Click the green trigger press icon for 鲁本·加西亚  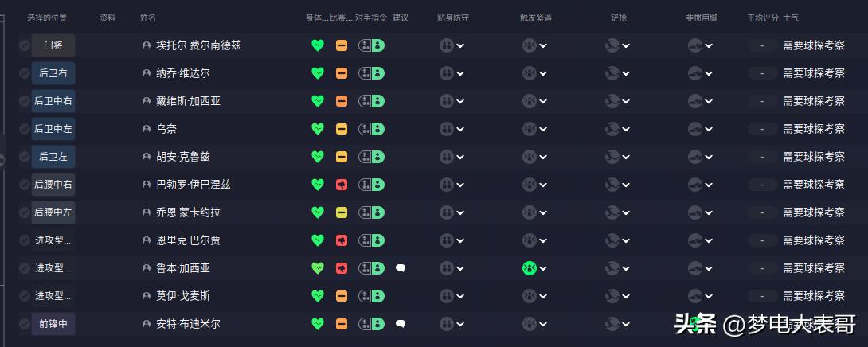(529, 268)
